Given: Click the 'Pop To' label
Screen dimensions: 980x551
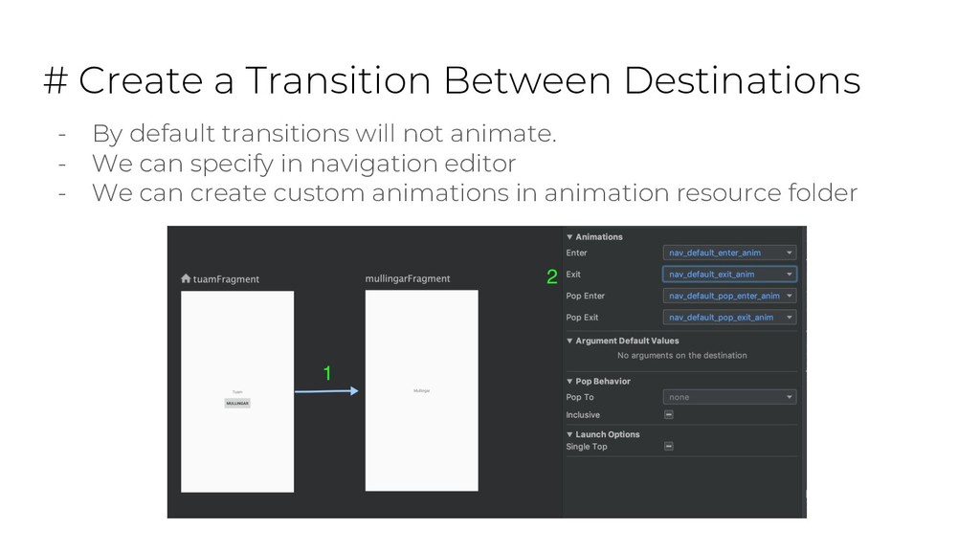Looking at the screenshot, I should (580, 397).
